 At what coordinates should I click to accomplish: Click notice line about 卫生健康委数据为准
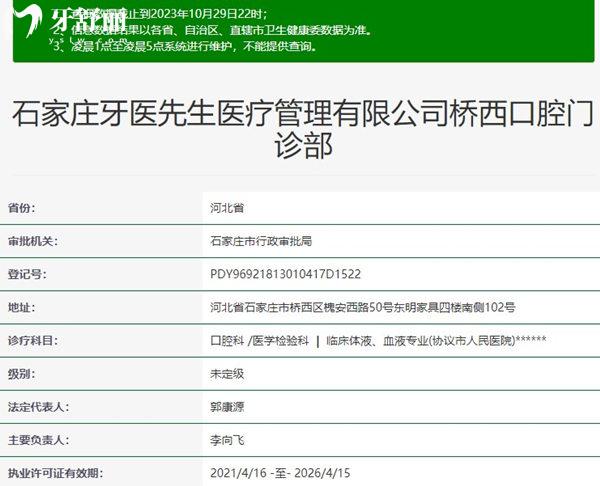point(212,30)
